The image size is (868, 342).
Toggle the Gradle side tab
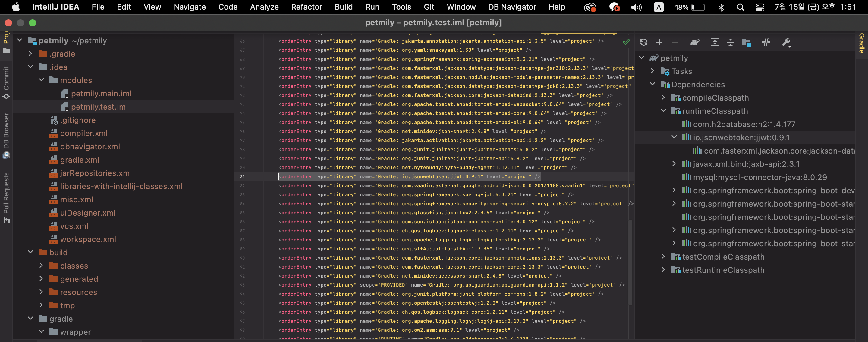pos(861,43)
